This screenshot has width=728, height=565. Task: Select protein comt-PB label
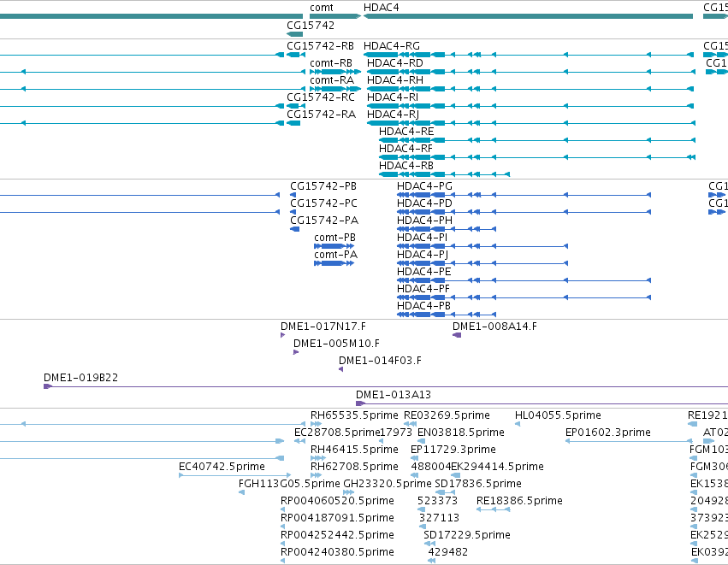(x=334, y=238)
